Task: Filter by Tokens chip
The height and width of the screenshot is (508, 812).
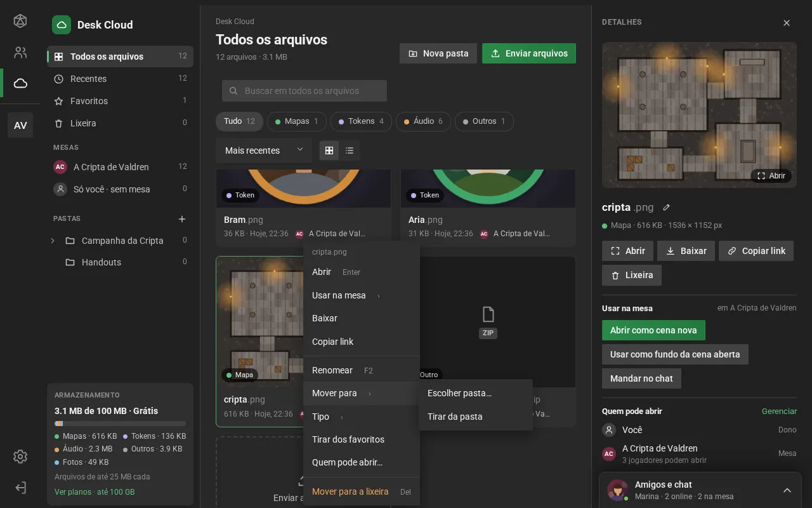Action: coord(362,121)
